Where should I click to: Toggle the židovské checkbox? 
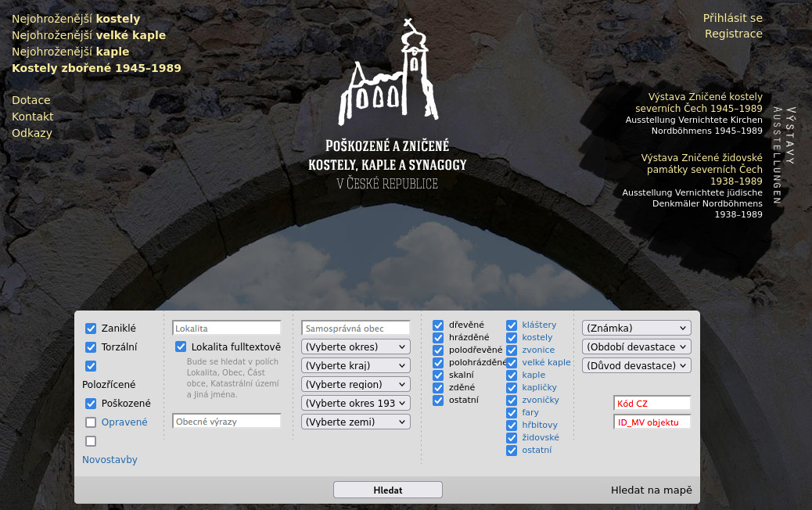pos(512,437)
